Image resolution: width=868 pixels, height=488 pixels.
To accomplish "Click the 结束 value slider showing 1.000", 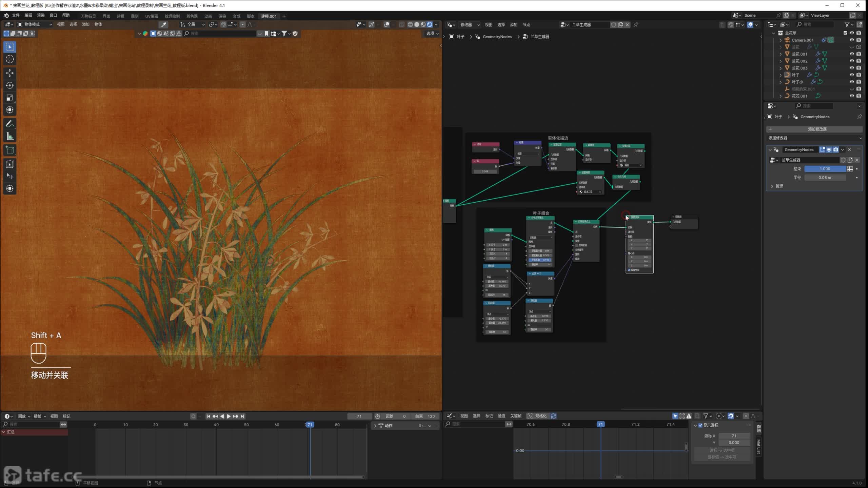I will coord(825,169).
